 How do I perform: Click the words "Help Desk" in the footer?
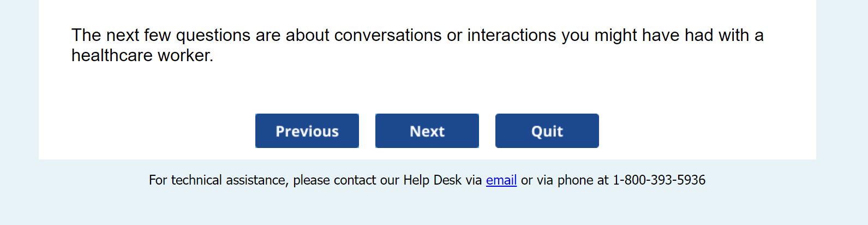(x=432, y=180)
